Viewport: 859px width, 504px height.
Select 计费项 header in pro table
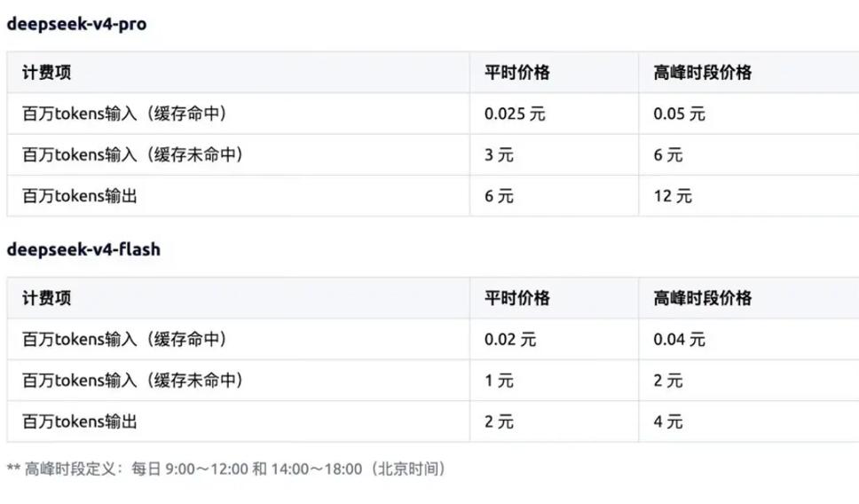coord(46,72)
